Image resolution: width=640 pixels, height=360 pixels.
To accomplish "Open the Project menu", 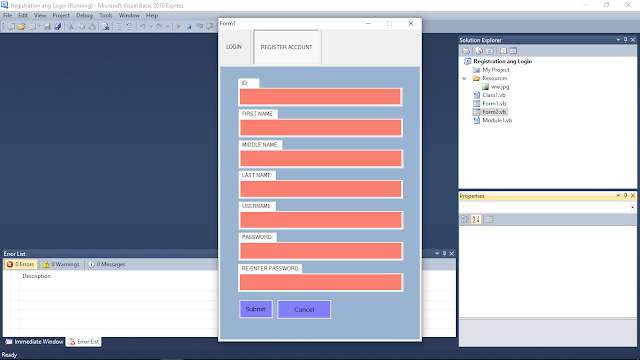I will tap(61, 16).
